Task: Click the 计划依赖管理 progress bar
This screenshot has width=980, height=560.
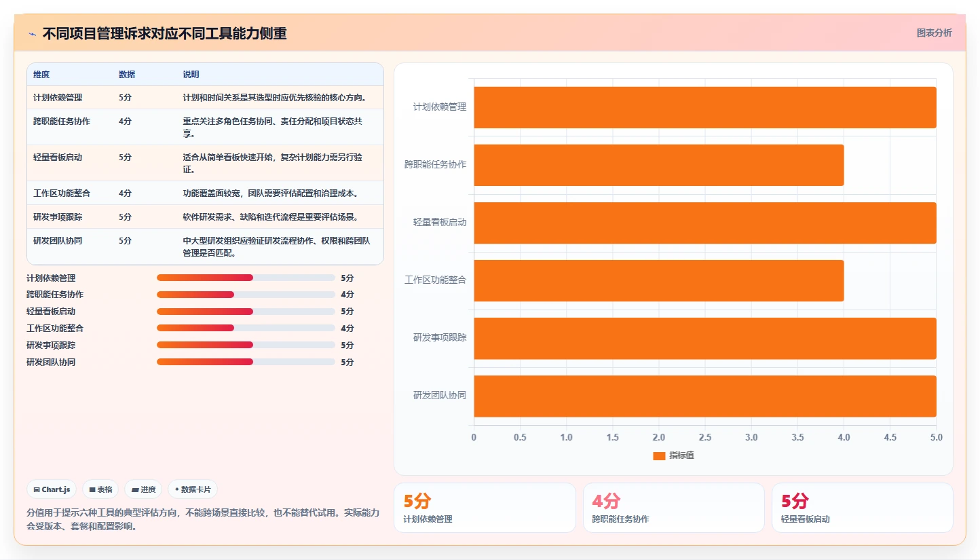Action: [x=246, y=278]
